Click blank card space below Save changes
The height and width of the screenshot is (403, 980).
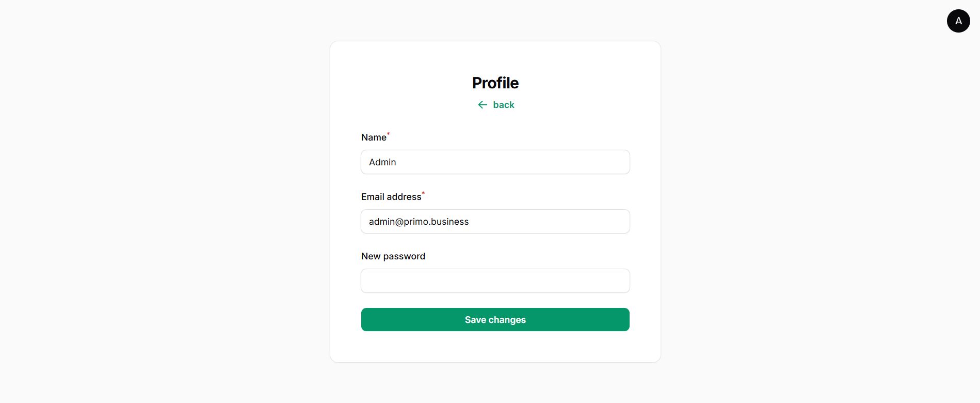495,347
